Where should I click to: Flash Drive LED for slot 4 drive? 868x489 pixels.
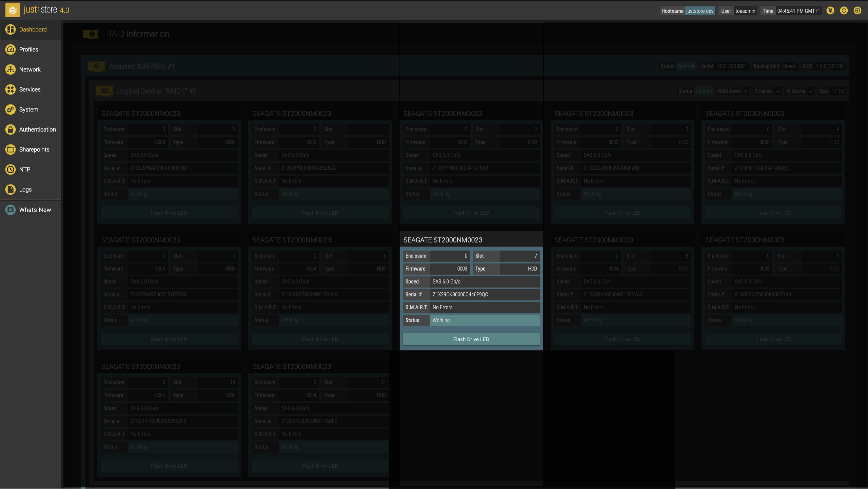(x=773, y=213)
